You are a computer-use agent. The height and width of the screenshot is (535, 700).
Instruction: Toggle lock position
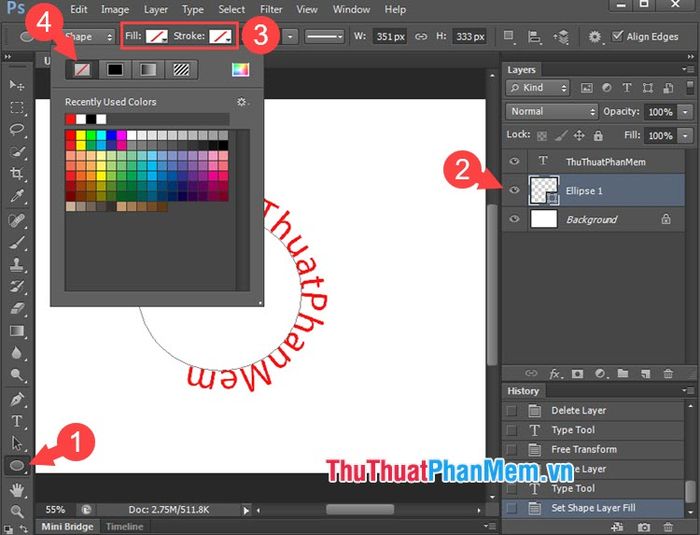pyautogui.click(x=579, y=135)
